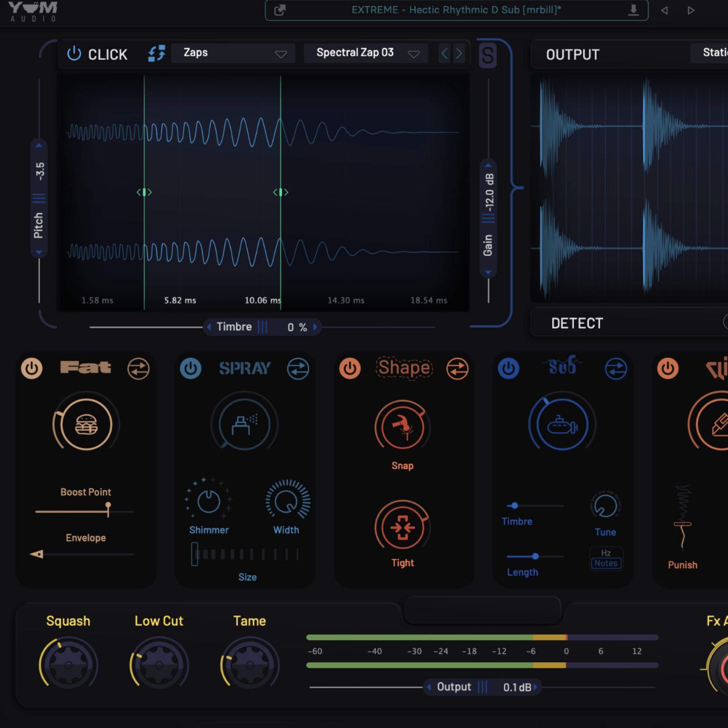This screenshot has width=728, height=728.
Task: Click the preset name EXTREME Hectic Rhythmic
Action: 456,10
